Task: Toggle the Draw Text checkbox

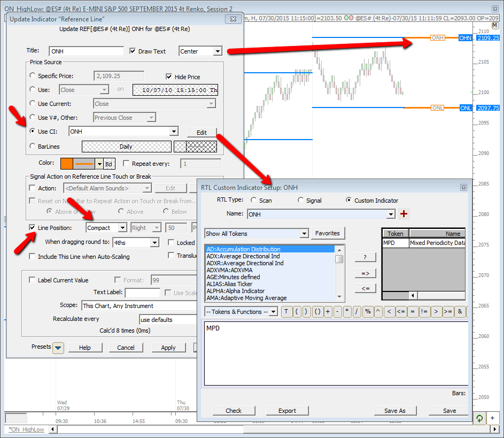Action: 134,51
